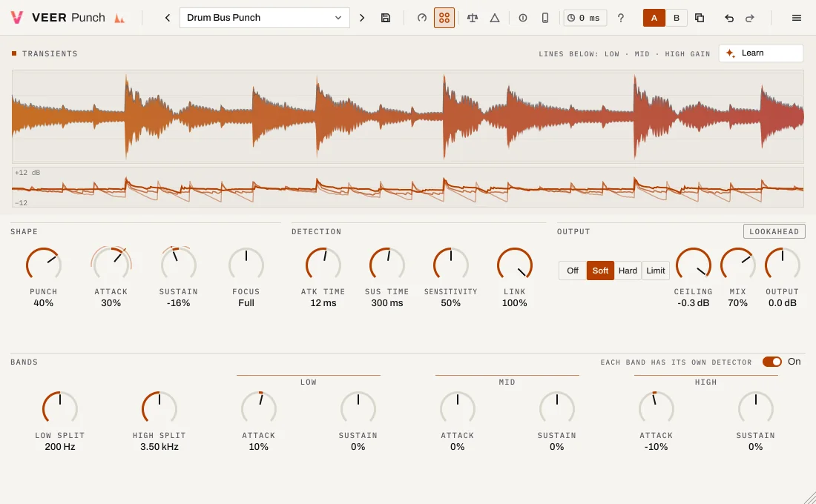Click the SUS TIME knob

[387, 265]
